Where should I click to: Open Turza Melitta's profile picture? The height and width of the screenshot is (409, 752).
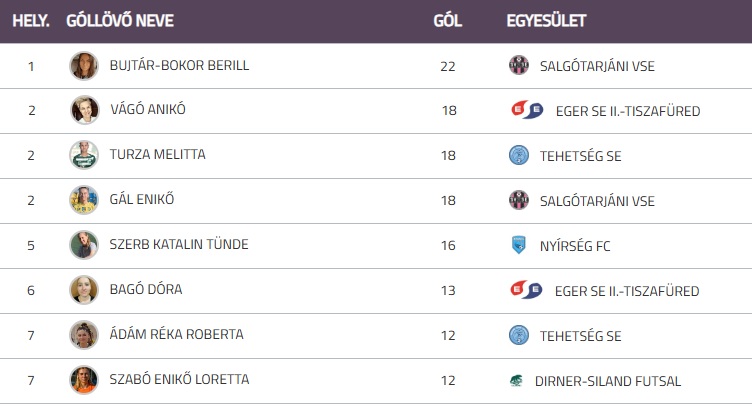(84, 155)
